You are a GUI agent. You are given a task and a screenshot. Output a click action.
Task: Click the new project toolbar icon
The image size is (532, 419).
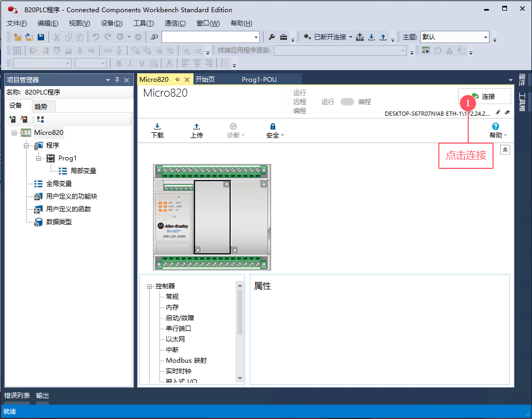coord(18,37)
